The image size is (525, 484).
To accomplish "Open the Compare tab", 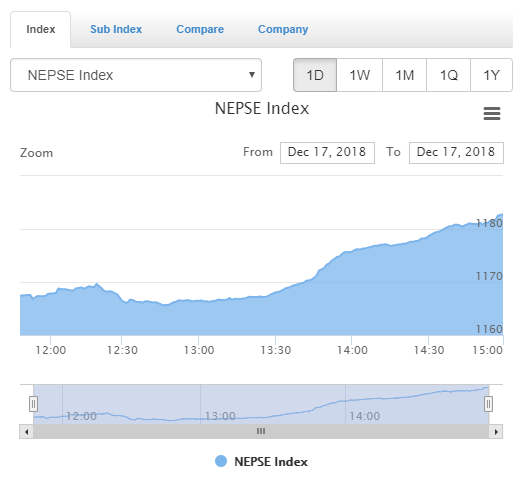I will (200, 29).
